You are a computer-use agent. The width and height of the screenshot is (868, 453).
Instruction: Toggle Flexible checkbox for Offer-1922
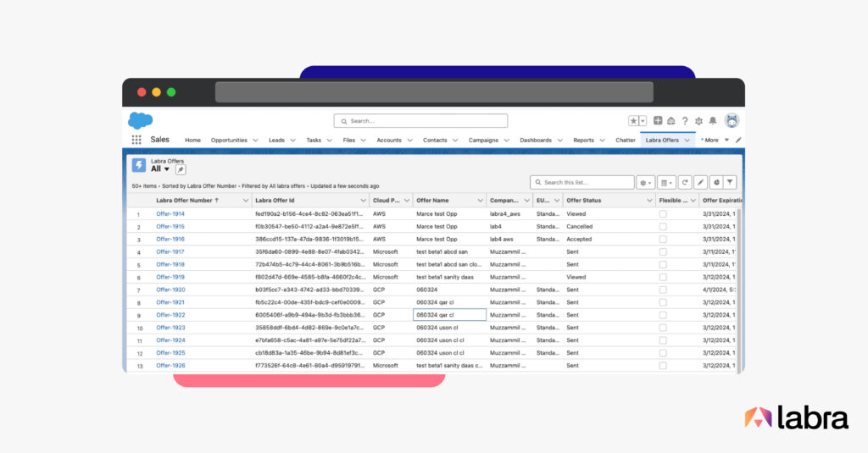pyautogui.click(x=663, y=315)
